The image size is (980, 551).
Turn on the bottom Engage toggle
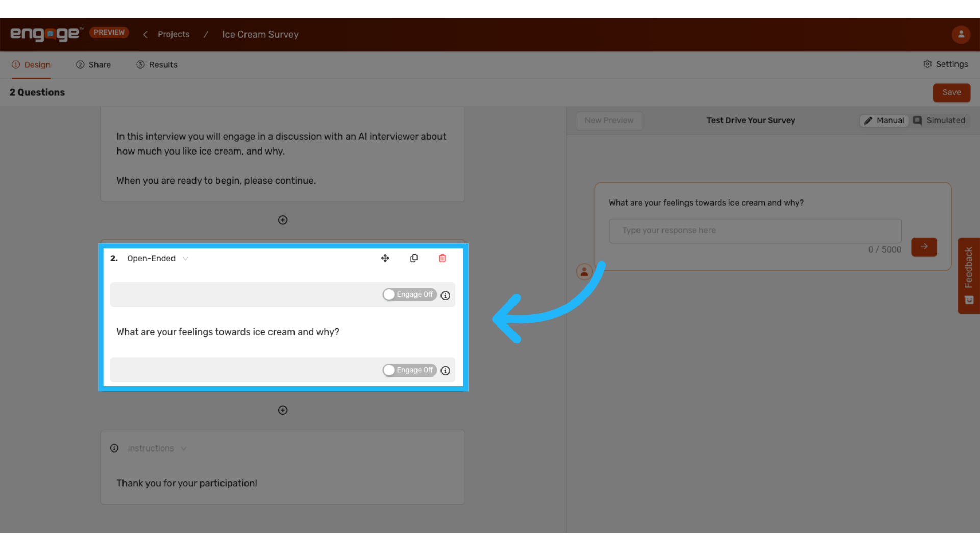click(389, 370)
